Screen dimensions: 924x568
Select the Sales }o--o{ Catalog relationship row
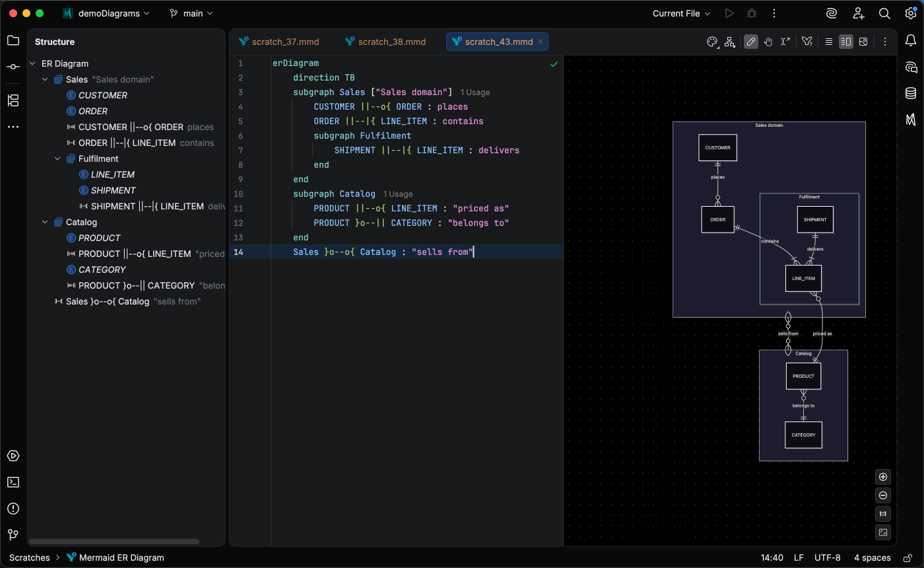point(127,301)
